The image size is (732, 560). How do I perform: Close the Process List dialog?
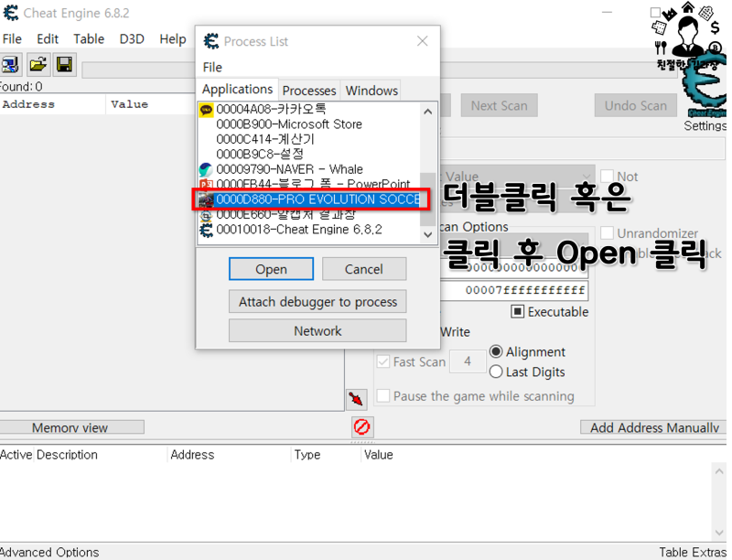click(423, 41)
